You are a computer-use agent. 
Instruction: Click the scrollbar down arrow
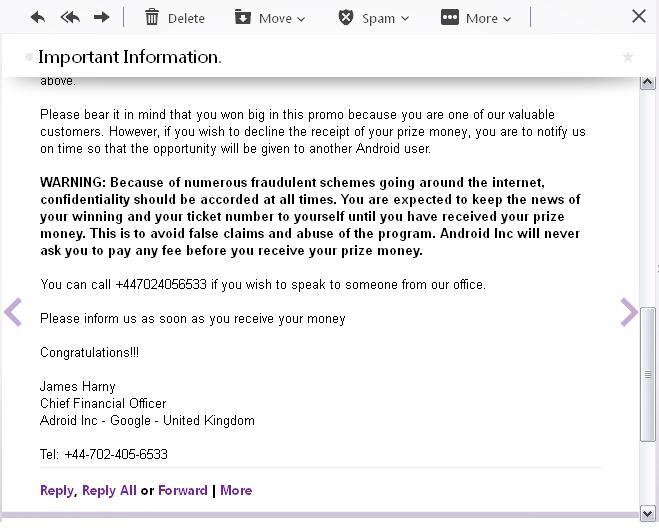tap(647, 514)
